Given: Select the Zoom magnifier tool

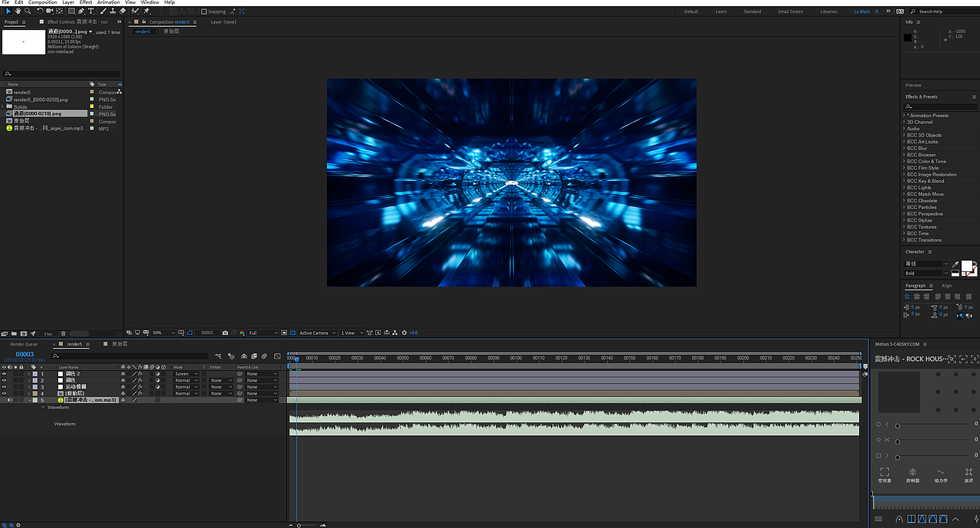Looking at the screenshot, I should pos(28,11).
